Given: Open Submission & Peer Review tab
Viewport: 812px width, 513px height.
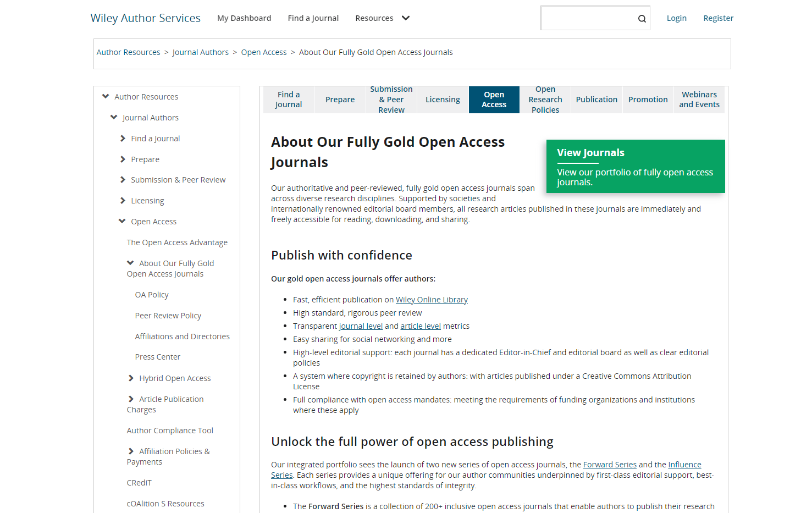Looking at the screenshot, I should [391, 100].
